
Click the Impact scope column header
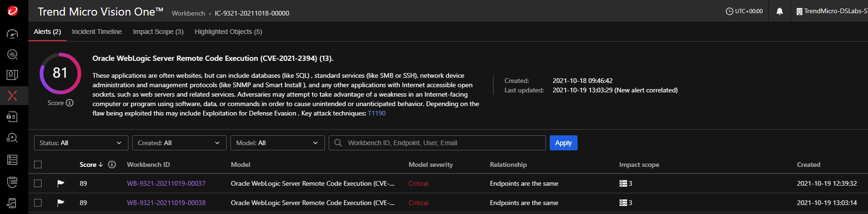(x=639, y=165)
